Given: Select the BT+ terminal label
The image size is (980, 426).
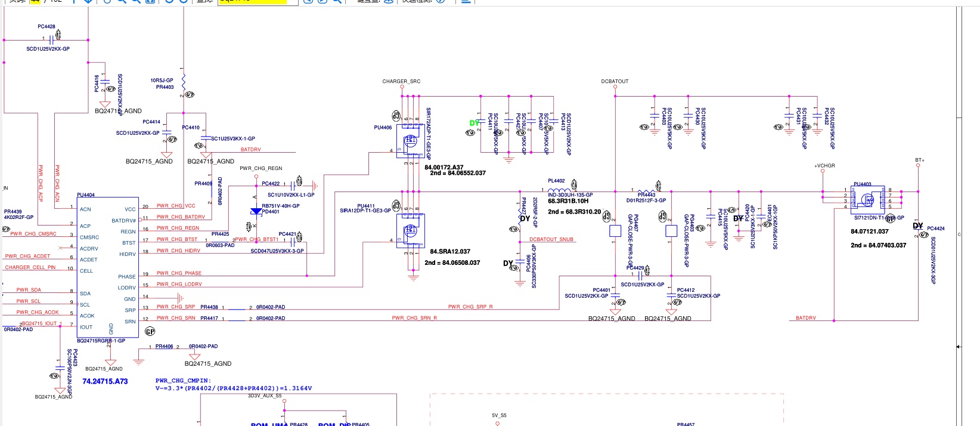Looking at the screenshot, I should pos(919,160).
